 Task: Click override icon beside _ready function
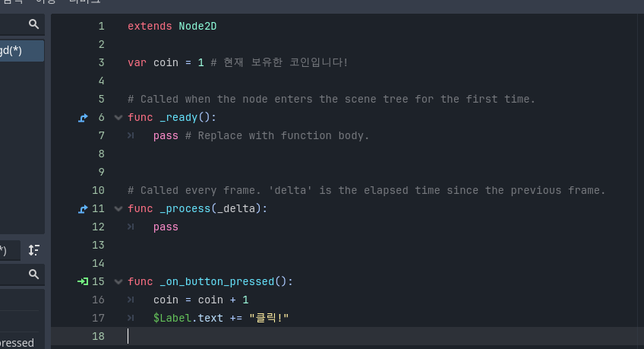pyautogui.click(x=83, y=118)
